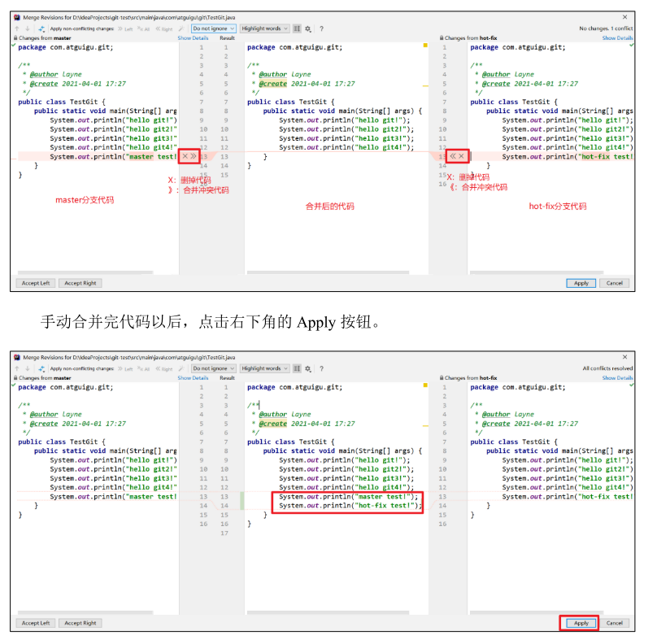Click lock icon beside 'Changes from master' in 1-conflict dialog
Screen dimensions: 670x644
(x=15, y=38)
